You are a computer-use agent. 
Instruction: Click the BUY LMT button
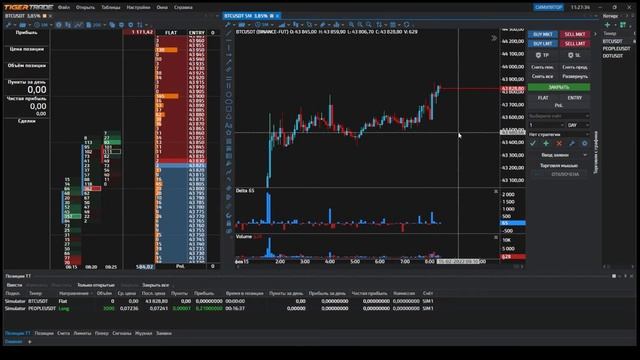[542, 44]
